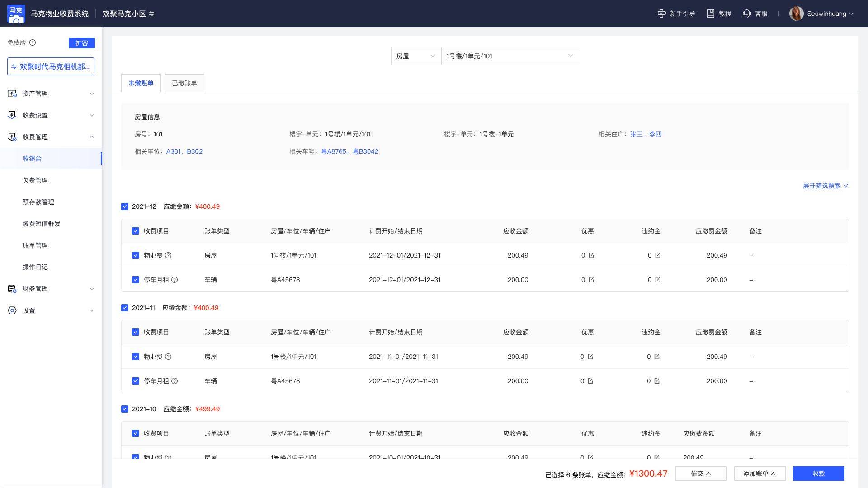Toggle the 2021-12 收费项目 header checkbox
Viewport: 868px width, 488px height.
coord(136,231)
